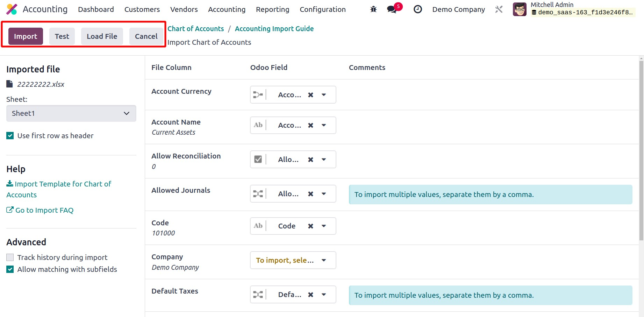Open the Reporting menu
This screenshot has width=644, height=317.
[272, 9]
